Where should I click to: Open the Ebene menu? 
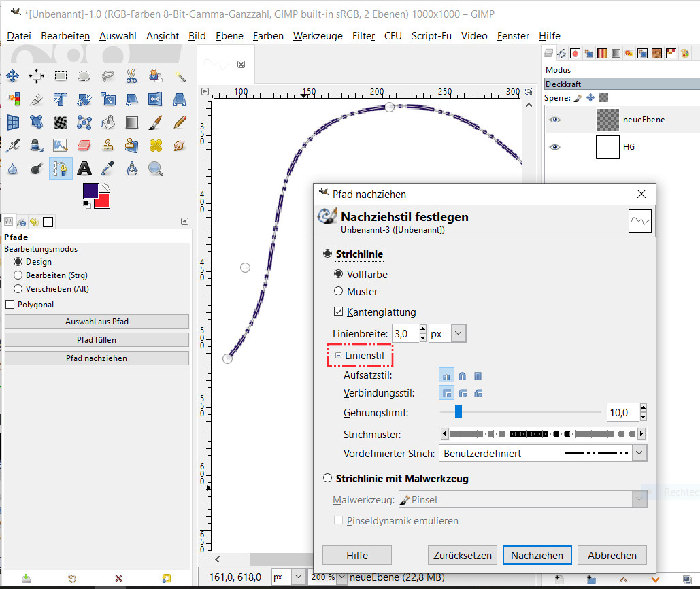(229, 36)
